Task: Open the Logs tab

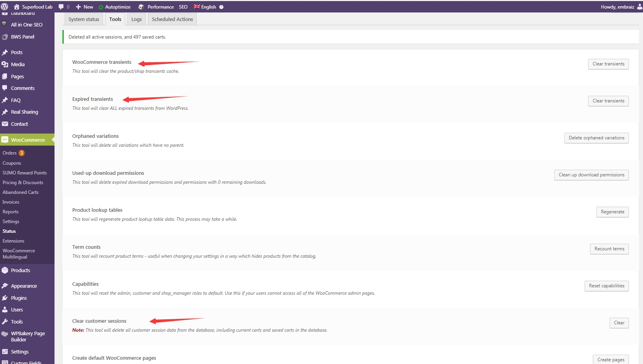Action: coord(136,19)
